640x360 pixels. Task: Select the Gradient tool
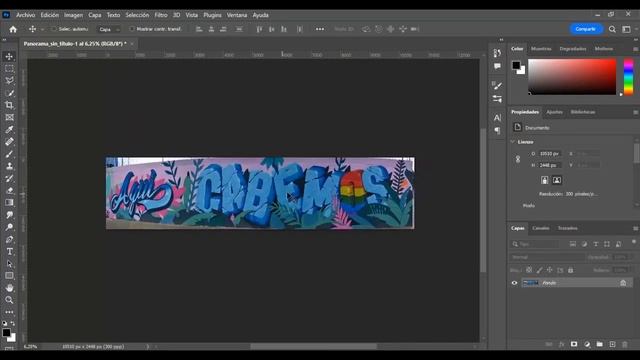point(9,202)
